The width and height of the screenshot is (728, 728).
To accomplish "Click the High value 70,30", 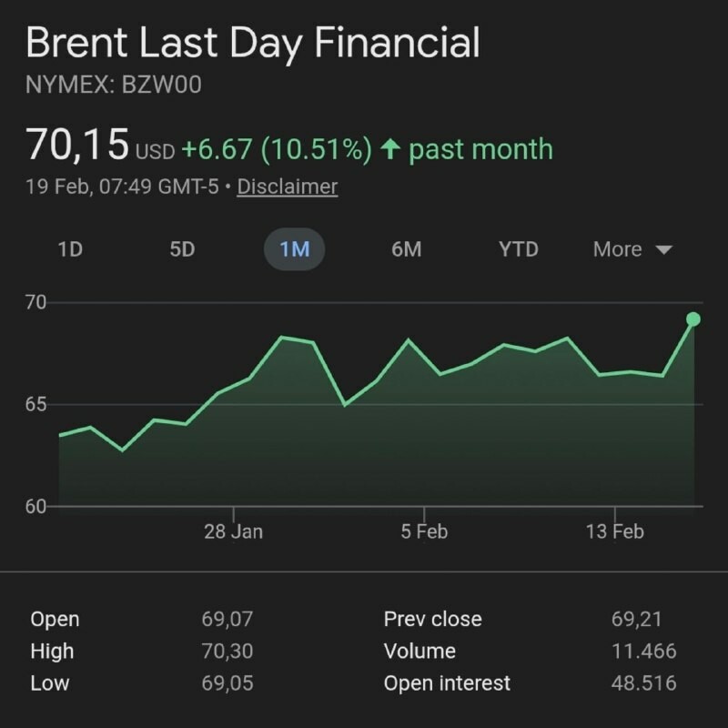I will point(227,652).
